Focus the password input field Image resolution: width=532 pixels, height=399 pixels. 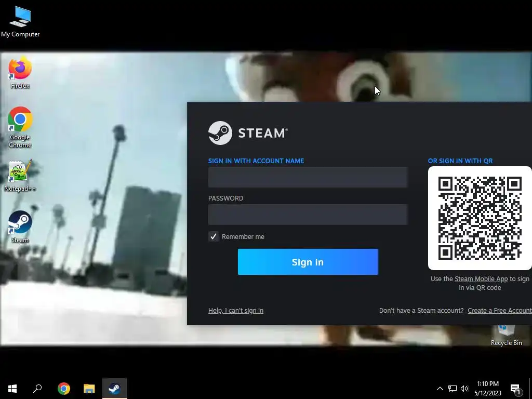(x=308, y=215)
